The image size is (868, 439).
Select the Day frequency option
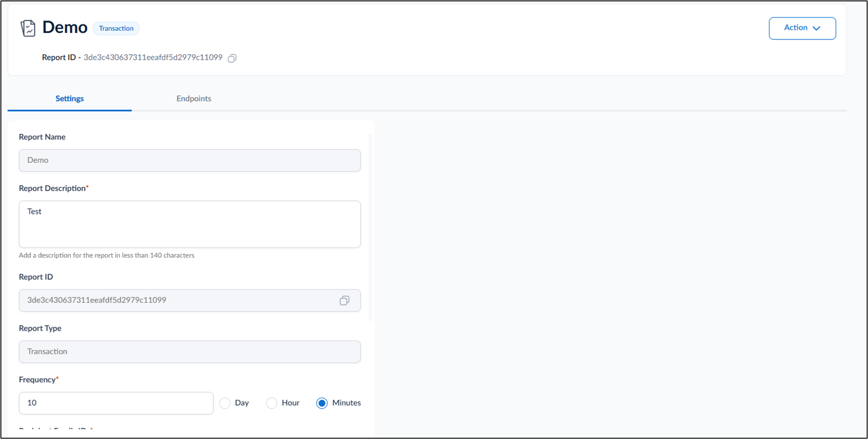tap(225, 403)
